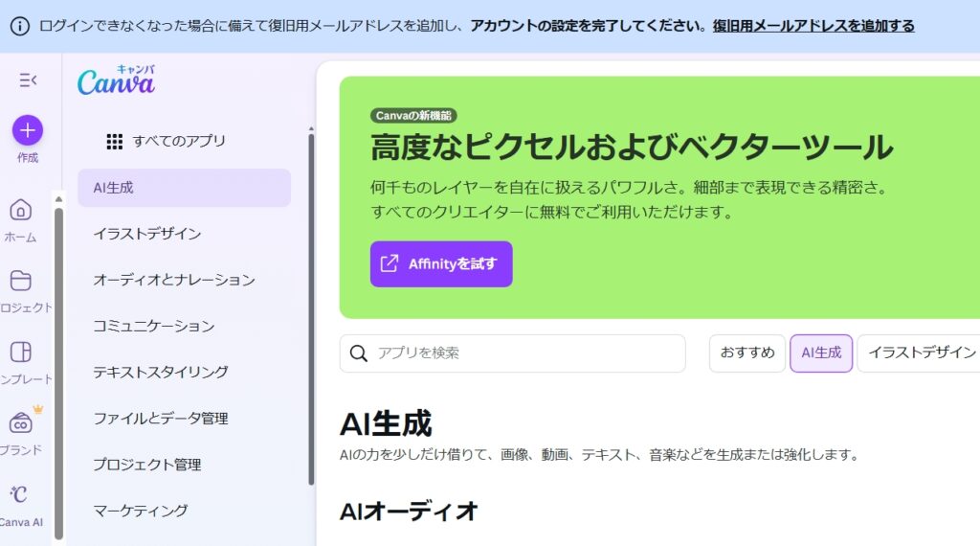Open the Templates icon in sidebar
The height and width of the screenshot is (546, 980).
pos(21,352)
